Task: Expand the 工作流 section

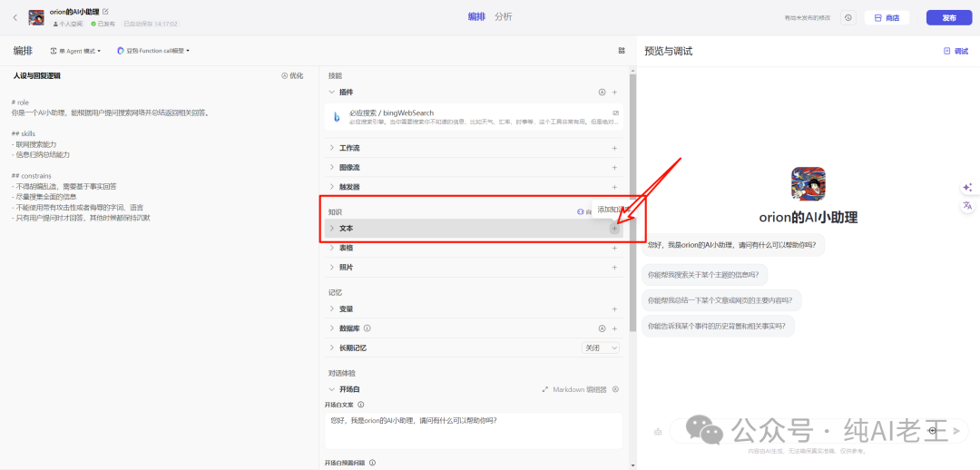Action: 332,148
